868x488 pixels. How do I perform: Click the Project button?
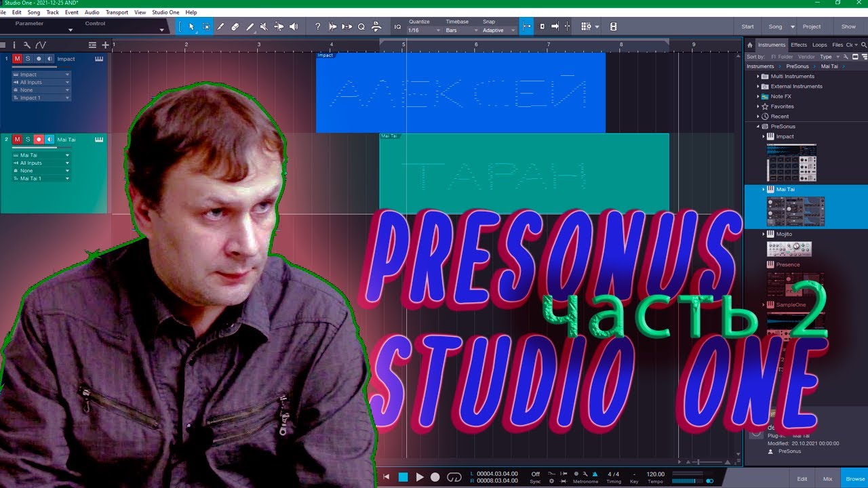(x=812, y=26)
